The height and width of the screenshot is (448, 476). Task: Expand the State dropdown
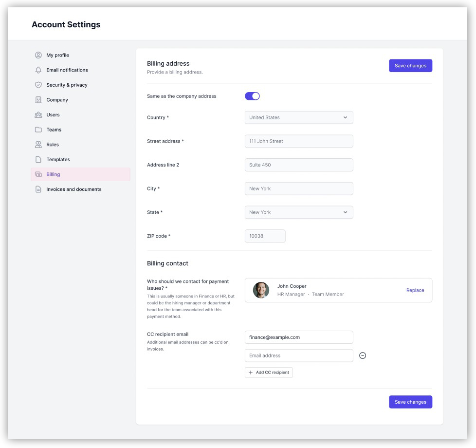click(299, 212)
